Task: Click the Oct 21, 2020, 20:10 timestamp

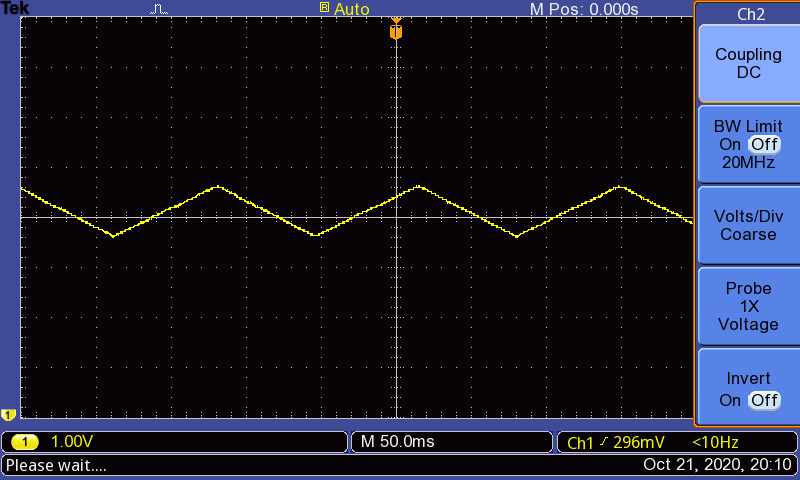Action: 717,465
